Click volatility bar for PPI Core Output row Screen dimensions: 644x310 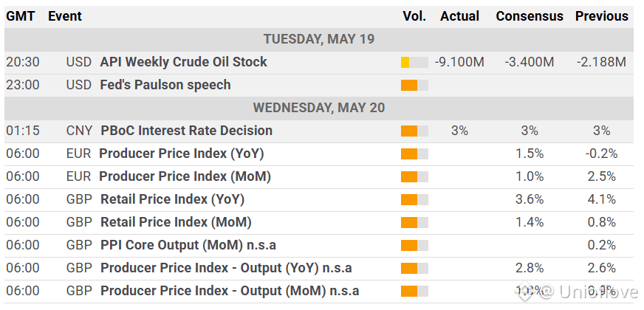[414, 246]
